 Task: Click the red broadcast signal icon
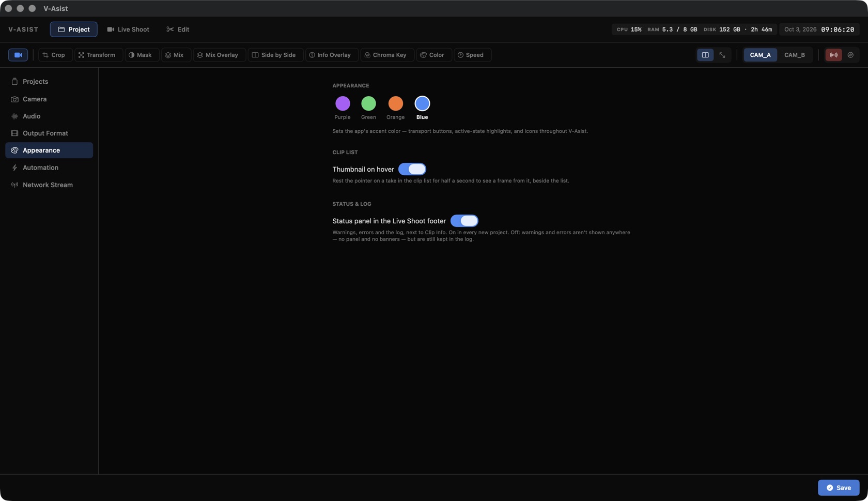[x=833, y=55]
